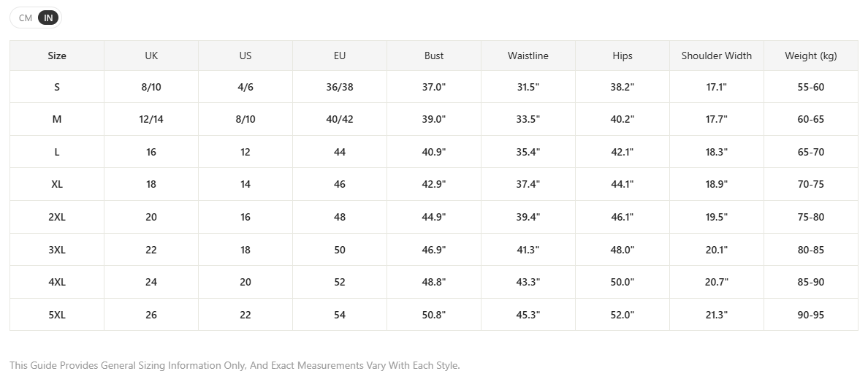Click the 90-95 weight cell
The width and height of the screenshot is (868, 390).
tap(811, 315)
